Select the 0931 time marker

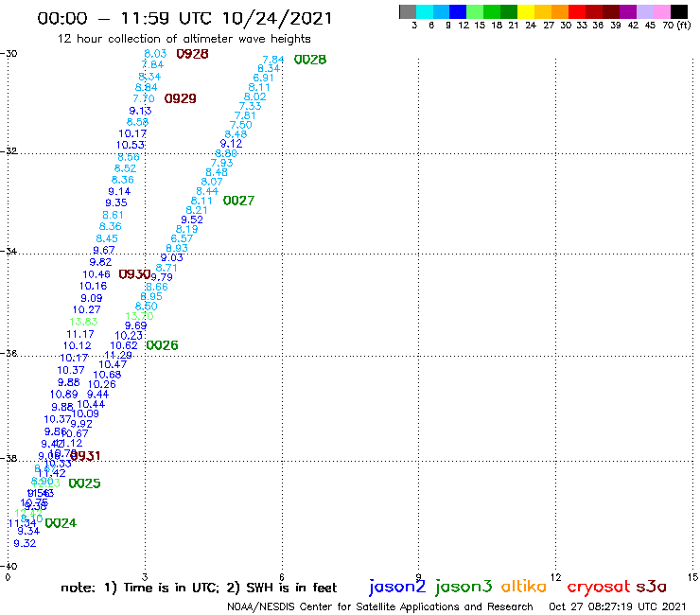coord(85,456)
